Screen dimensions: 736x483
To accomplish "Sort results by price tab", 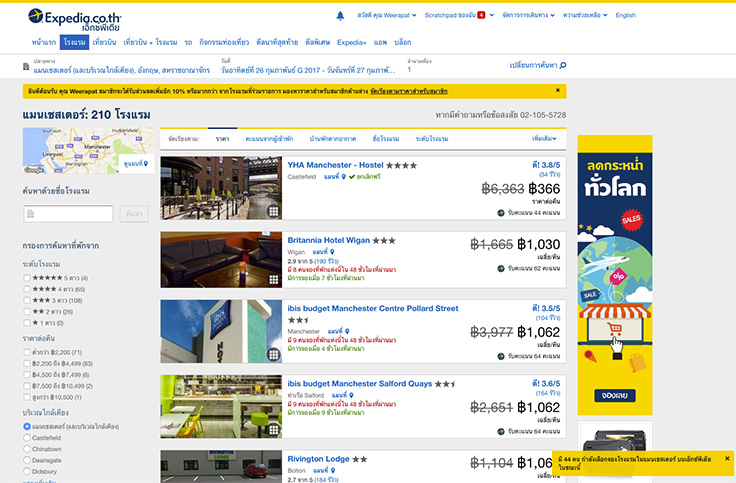I will 222,138.
